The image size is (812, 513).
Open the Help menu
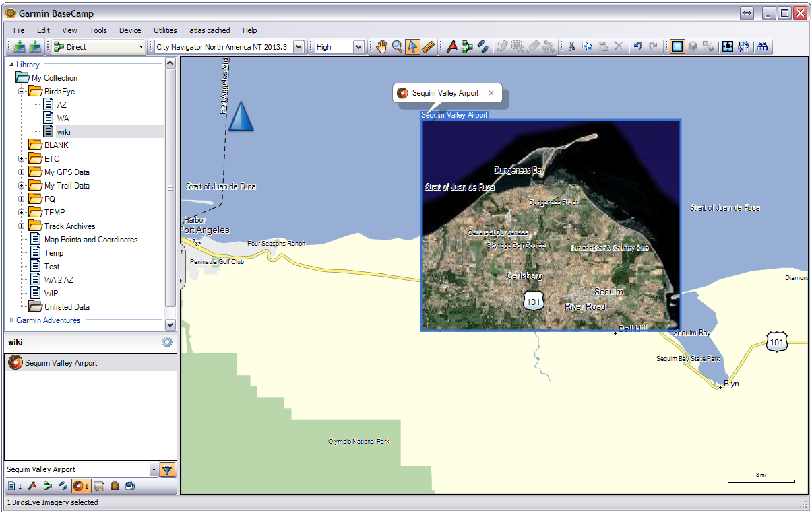(250, 30)
